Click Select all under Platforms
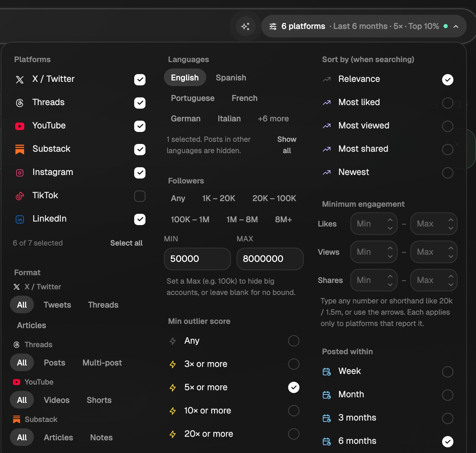The image size is (476, 453). click(126, 243)
